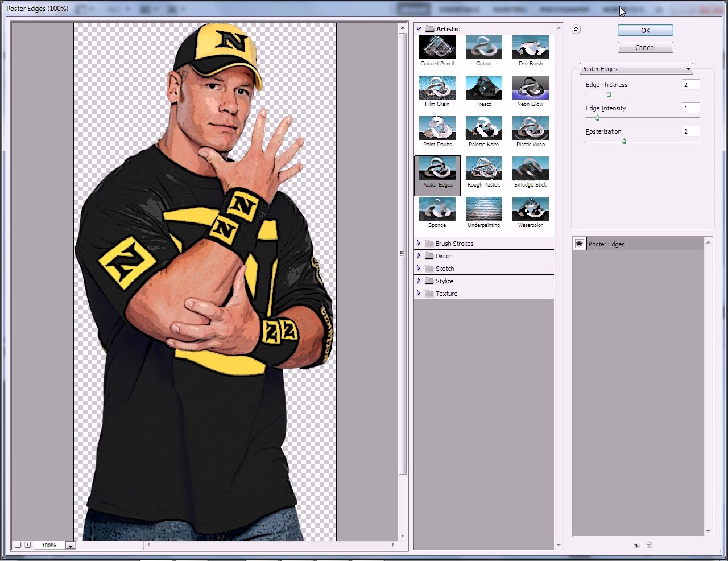728x561 pixels.
Task: Select the Neon Glow filter
Action: click(x=530, y=88)
